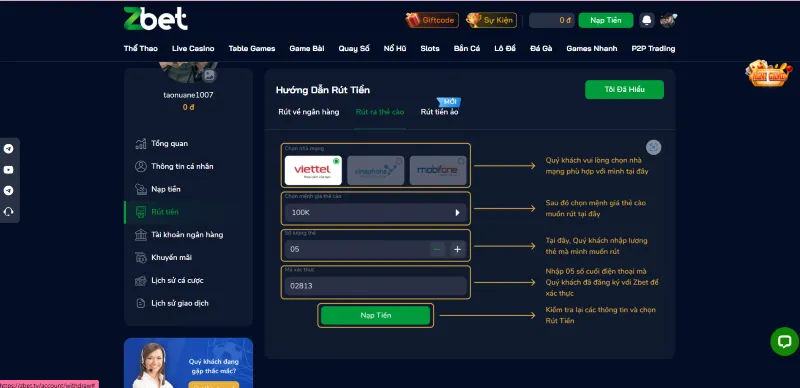
Task: Select Vinaphone network provider
Action: tap(376, 171)
